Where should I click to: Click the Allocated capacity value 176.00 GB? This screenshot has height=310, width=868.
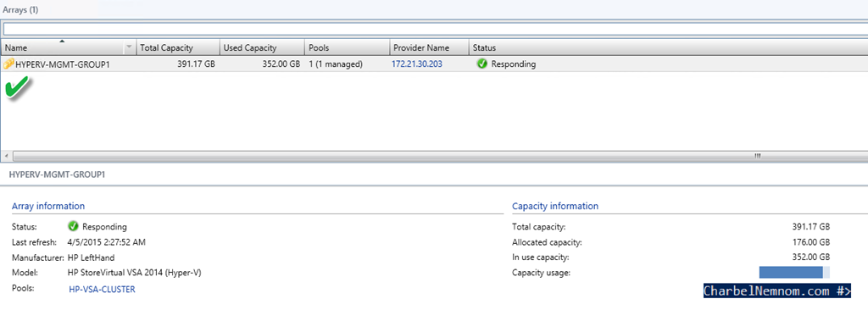pyautogui.click(x=811, y=242)
